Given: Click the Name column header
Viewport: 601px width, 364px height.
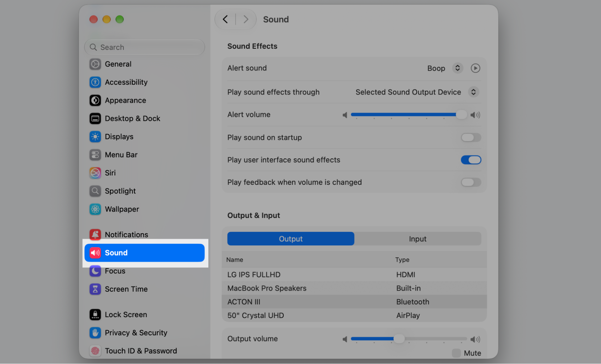Looking at the screenshot, I should [x=235, y=260].
